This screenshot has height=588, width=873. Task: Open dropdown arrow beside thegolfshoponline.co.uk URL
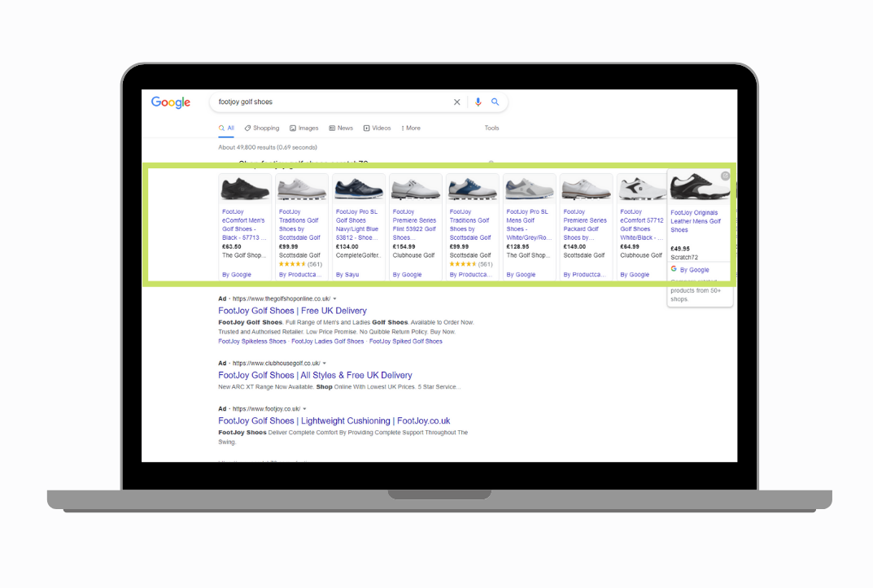[x=334, y=298]
